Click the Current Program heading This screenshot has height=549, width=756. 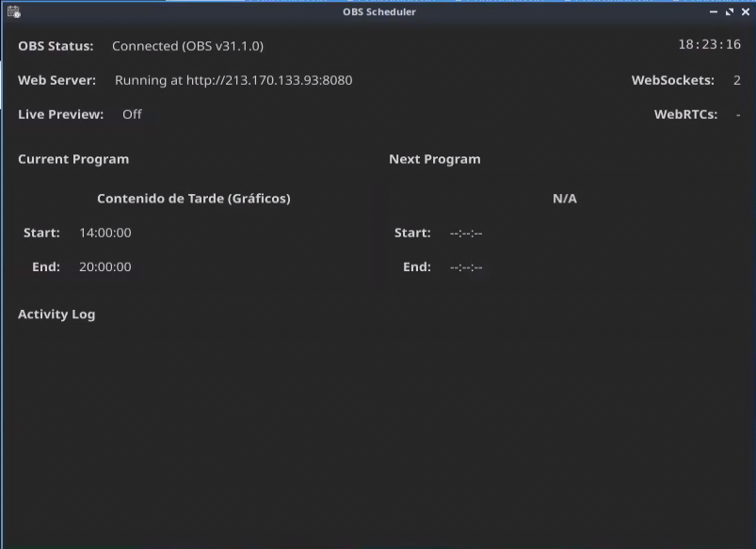[73, 159]
